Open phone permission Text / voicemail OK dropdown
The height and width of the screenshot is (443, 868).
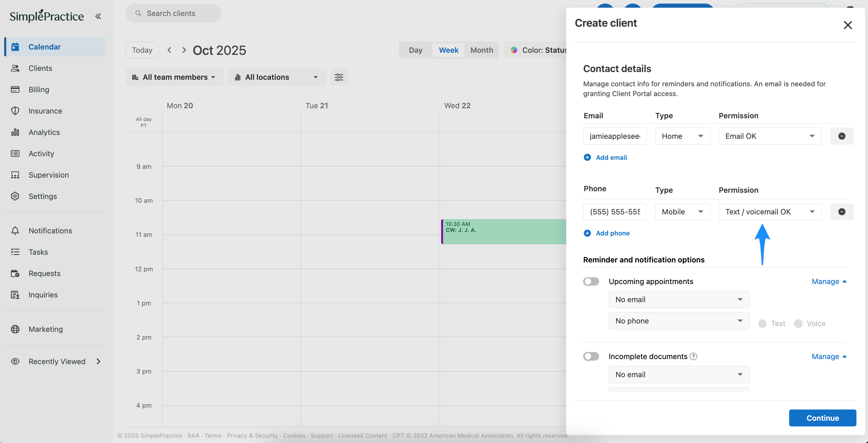tap(770, 212)
